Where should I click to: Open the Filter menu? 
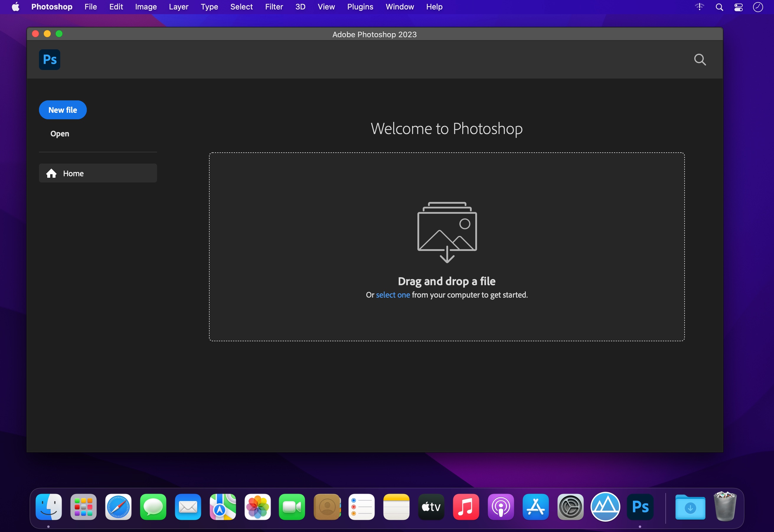coord(273,6)
